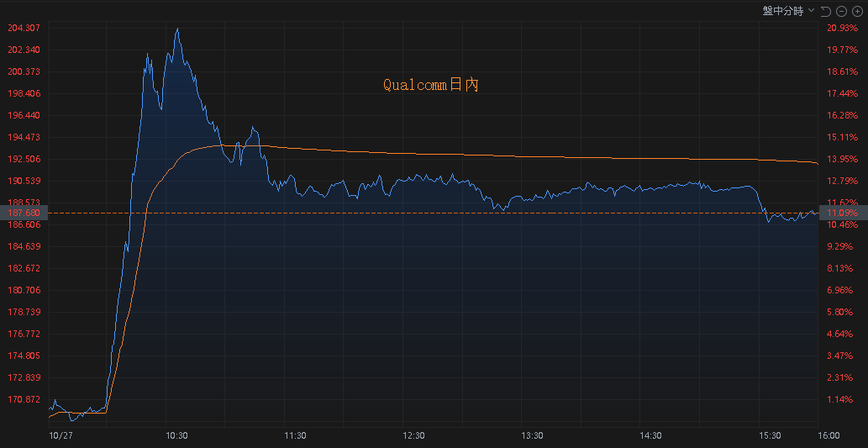
Task: Zoom out with the minus circle icon
Action: click(841, 11)
